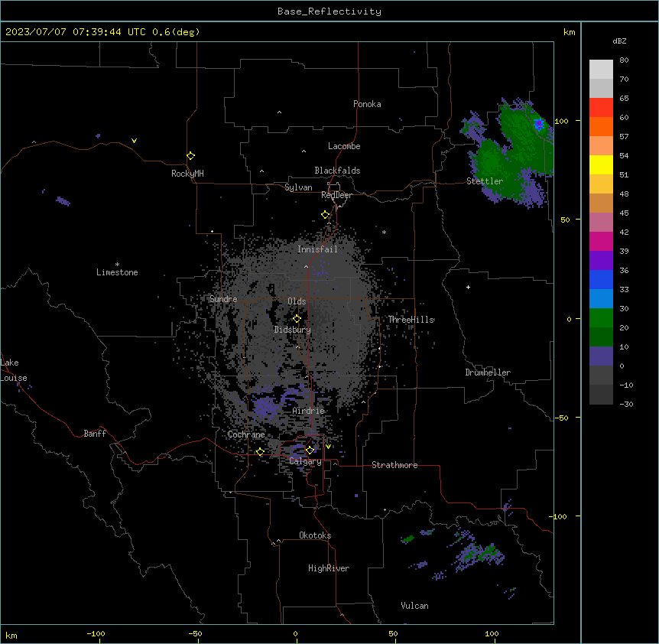Click the Drumheller city label
Viewport: 659px width, 644px height.
pyautogui.click(x=488, y=372)
